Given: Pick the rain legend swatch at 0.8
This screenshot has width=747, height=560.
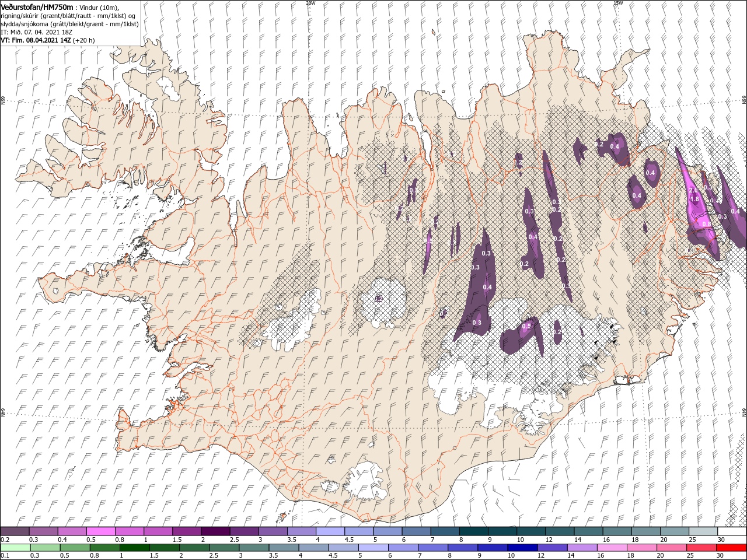Looking at the screenshot, I should tap(104, 547).
